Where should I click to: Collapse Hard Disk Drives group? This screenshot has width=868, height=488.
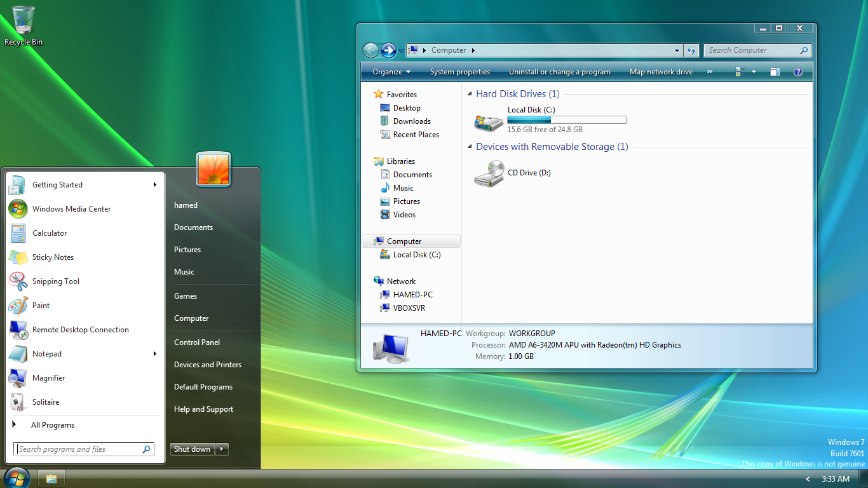470,94
